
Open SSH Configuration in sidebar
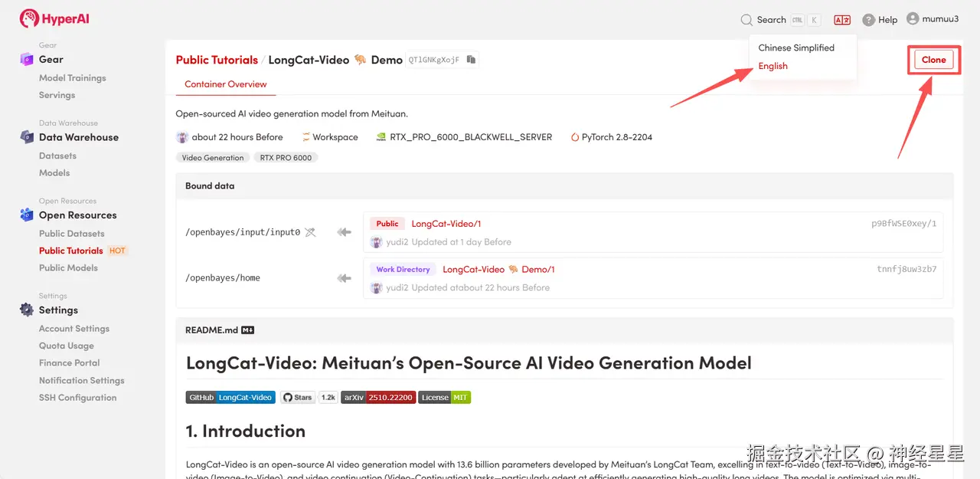[x=78, y=398]
